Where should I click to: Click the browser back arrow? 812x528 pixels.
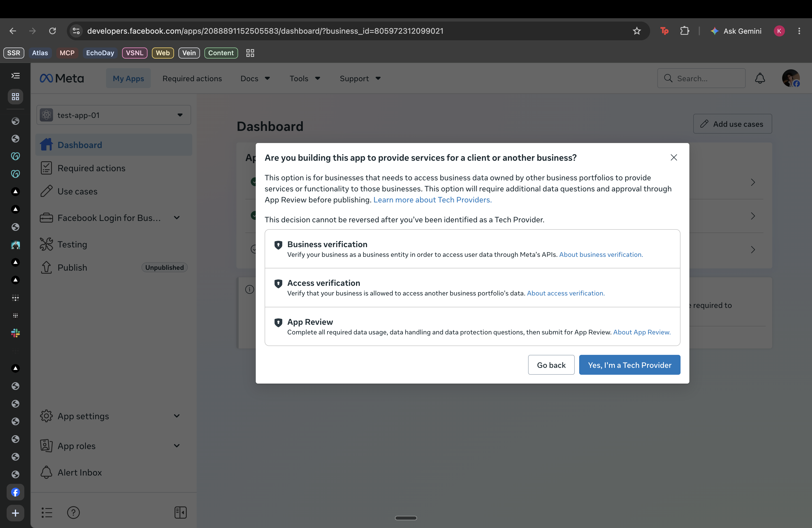point(13,31)
